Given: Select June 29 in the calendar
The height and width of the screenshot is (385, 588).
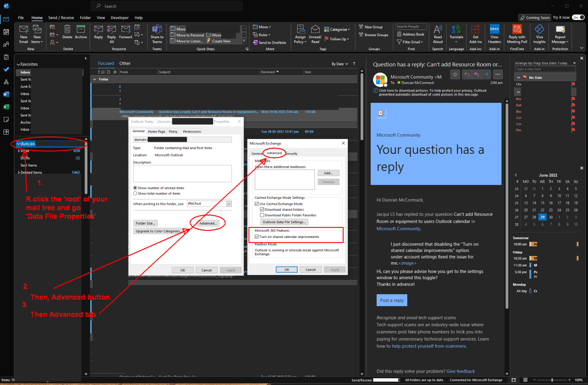Looking at the screenshot, I should [x=542, y=217].
